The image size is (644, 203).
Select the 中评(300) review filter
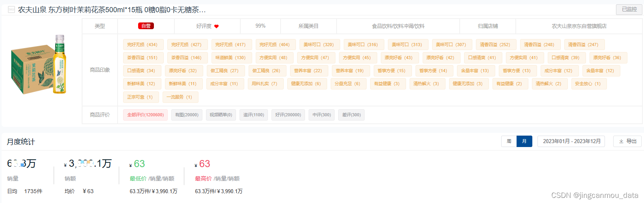pyautogui.click(x=322, y=115)
